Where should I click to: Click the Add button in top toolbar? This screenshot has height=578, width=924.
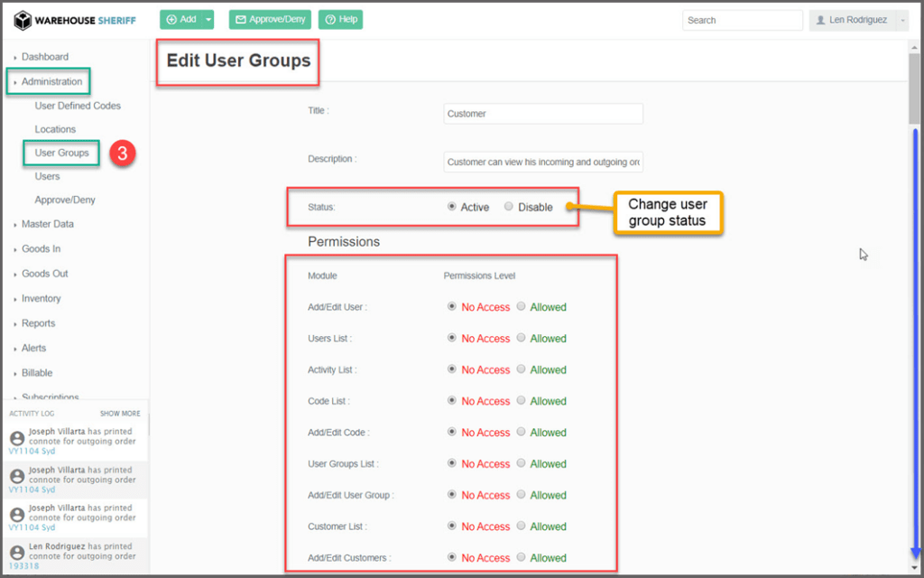[x=180, y=19]
